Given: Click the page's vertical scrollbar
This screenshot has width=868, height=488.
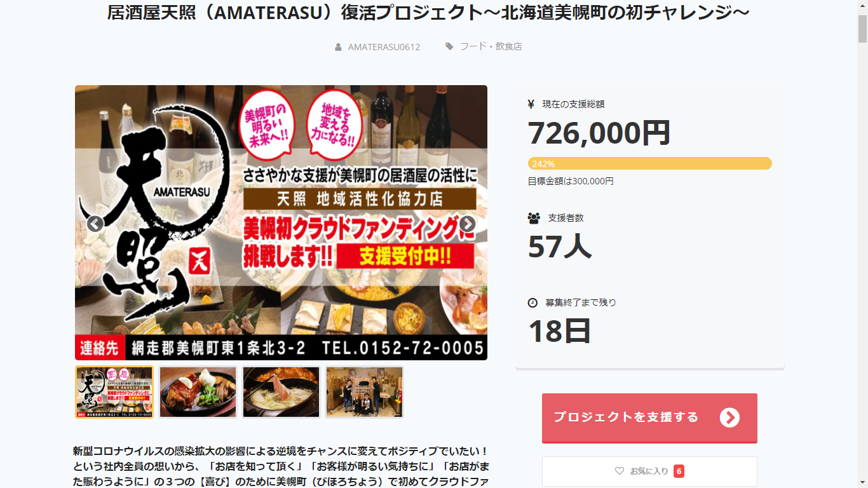Looking at the screenshot, I should (862, 244).
